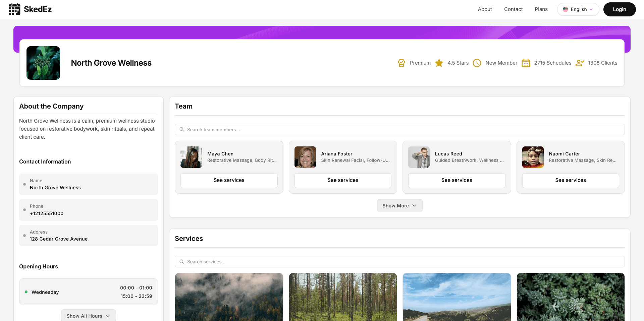This screenshot has height=321, width=644.
Task: See services for Maya Chen
Action: pos(229,180)
